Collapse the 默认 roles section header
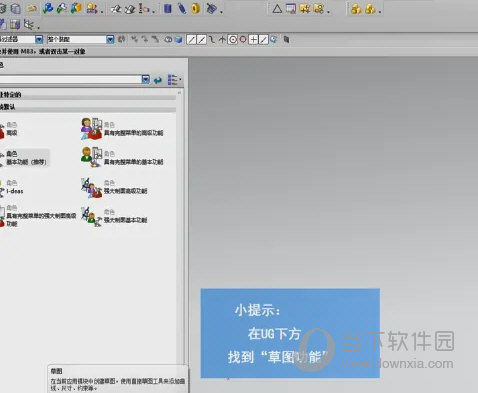The width and height of the screenshot is (478, 393). (x=88, y=107)
